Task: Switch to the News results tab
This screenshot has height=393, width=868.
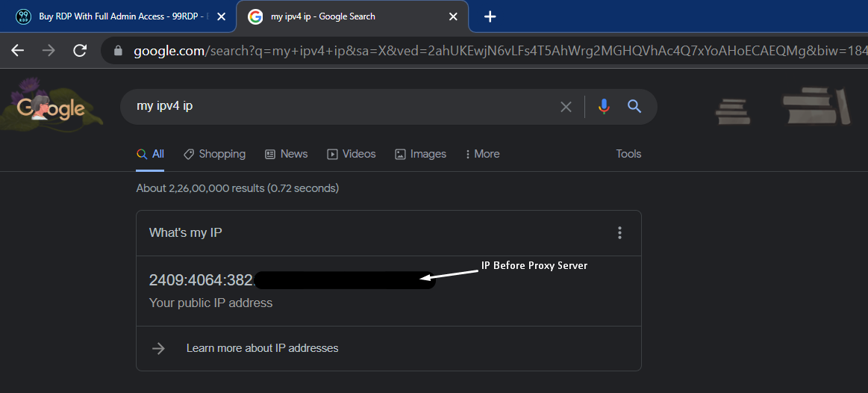Action: [x=287, y=154]
